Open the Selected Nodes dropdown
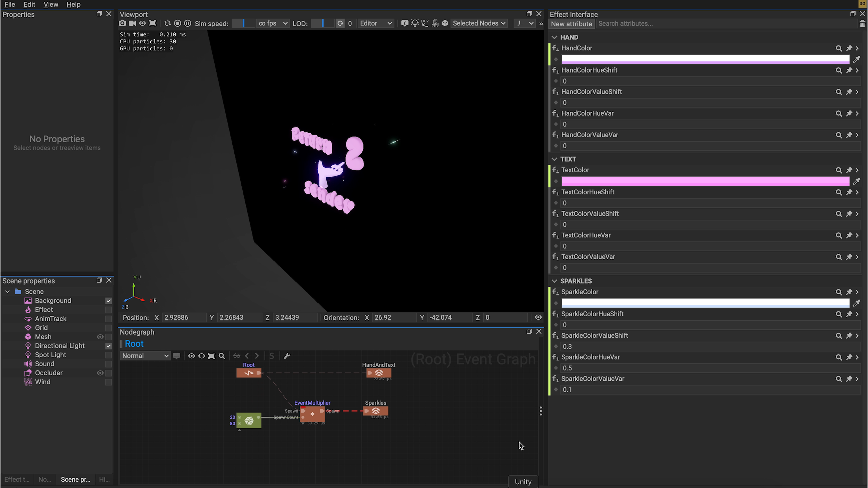 (x=479, y=23)
